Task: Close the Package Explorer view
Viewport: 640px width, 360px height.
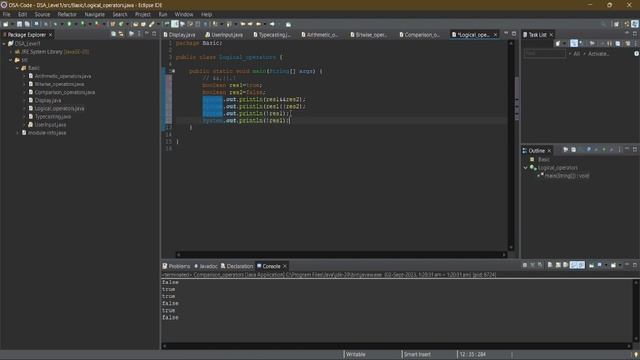Action: 50,35
